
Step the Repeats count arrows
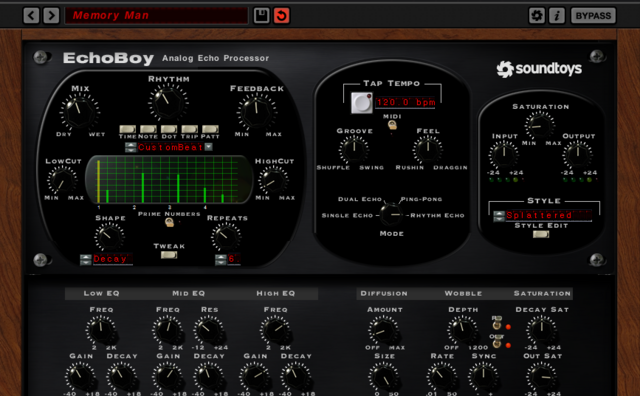[220, 259]
